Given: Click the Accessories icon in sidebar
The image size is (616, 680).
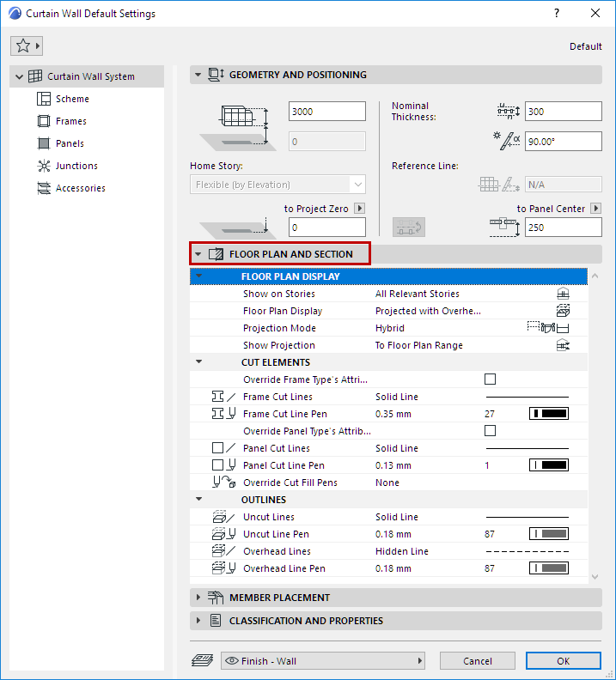Looking at the screenshot, I should [43, 188].
